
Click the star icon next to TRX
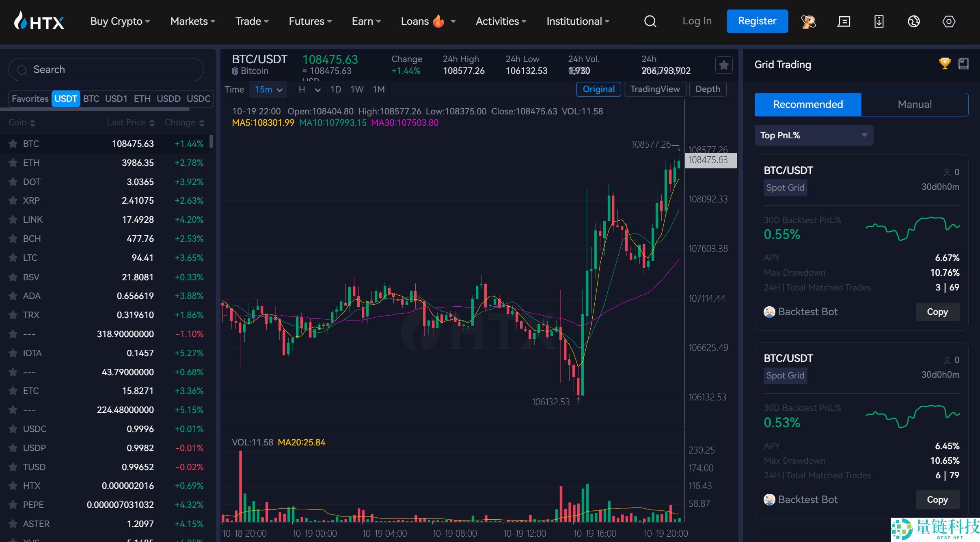click(x=13, y=315)
